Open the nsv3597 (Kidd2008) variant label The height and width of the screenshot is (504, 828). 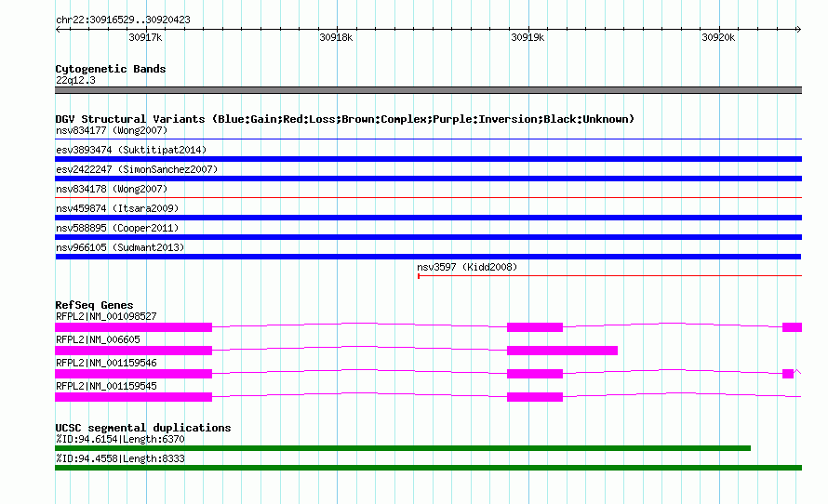pyautogui.click(x=467, y=267)
